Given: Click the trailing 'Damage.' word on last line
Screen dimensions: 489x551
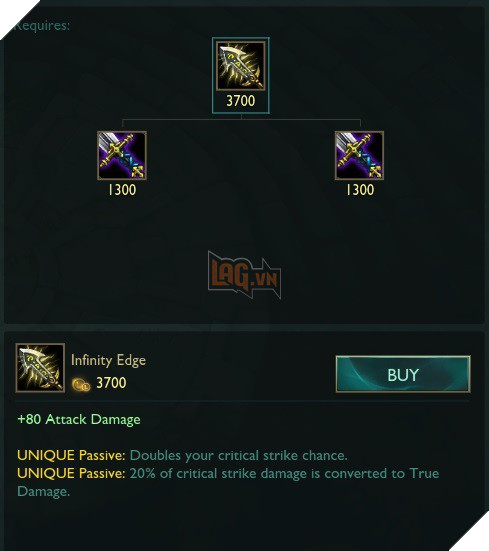Looking at the screenshot, I should click(x=44, y=491).
